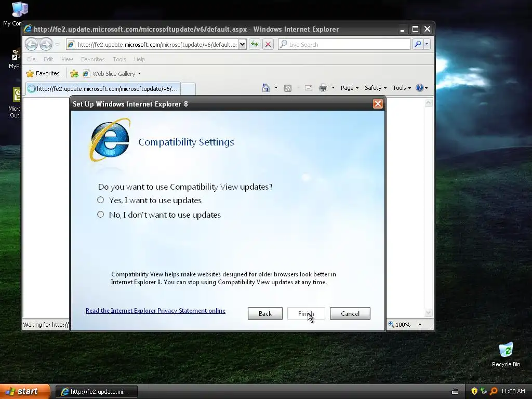
Task: Click the Back navigation arrow in Internet Explorer
Action: (31, 44)
